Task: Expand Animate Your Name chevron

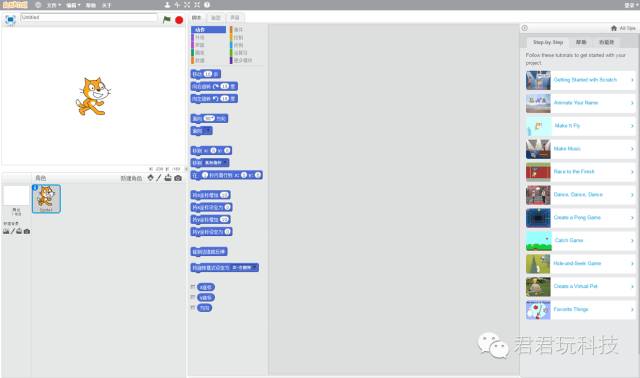Action: click(x=632, y=103)
